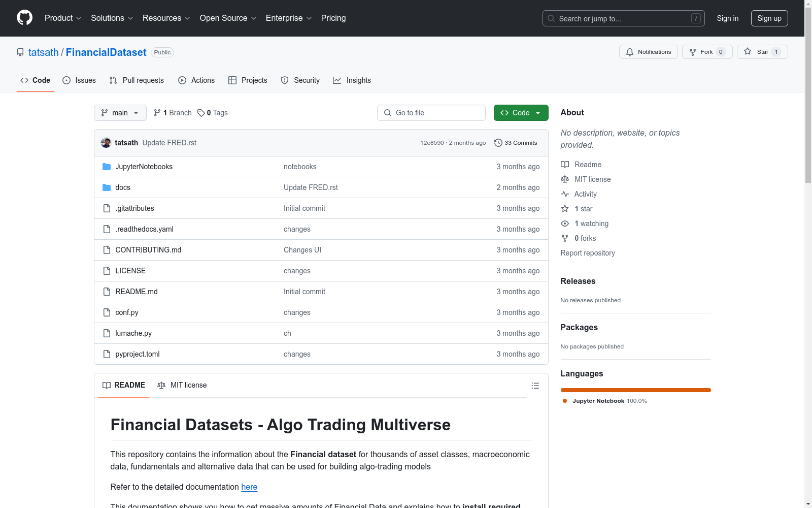The width and height of the screenshot is (812, 508).
Task: Open the 12e8590 commit hash link
Action: [432, 143]
